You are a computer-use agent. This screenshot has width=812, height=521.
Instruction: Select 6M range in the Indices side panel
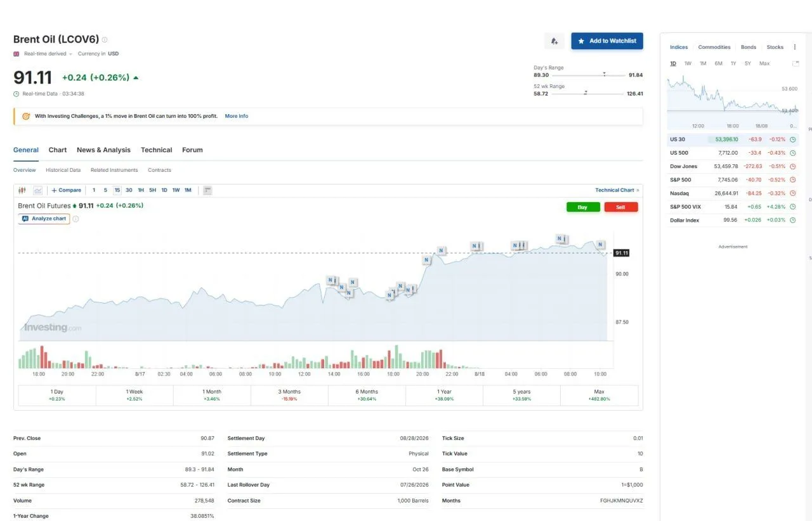718,63
